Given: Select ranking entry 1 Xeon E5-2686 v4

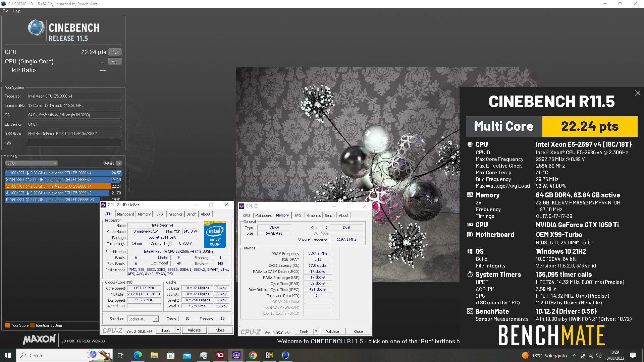Looking at the screenshot, I should 63,173.
